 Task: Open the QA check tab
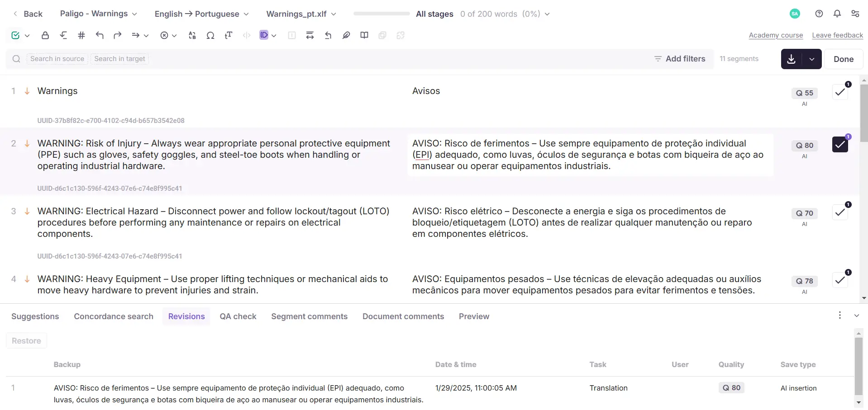point(238,316)
